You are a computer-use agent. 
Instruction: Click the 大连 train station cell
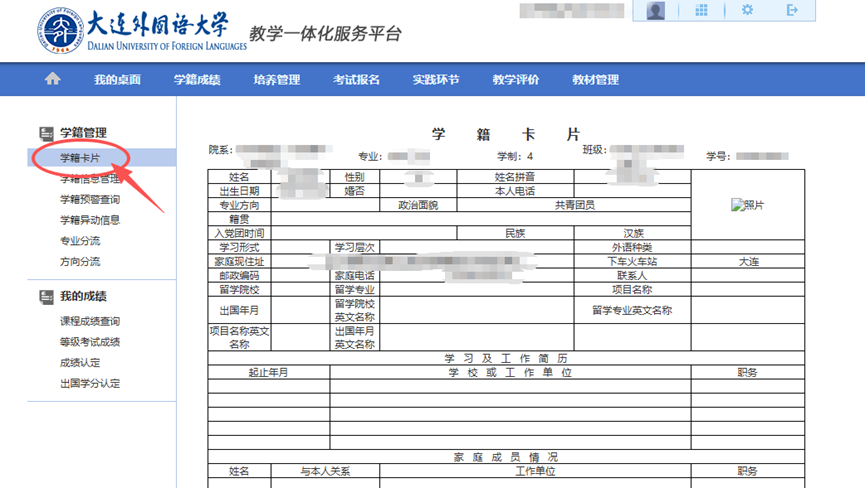coord(748,261)
